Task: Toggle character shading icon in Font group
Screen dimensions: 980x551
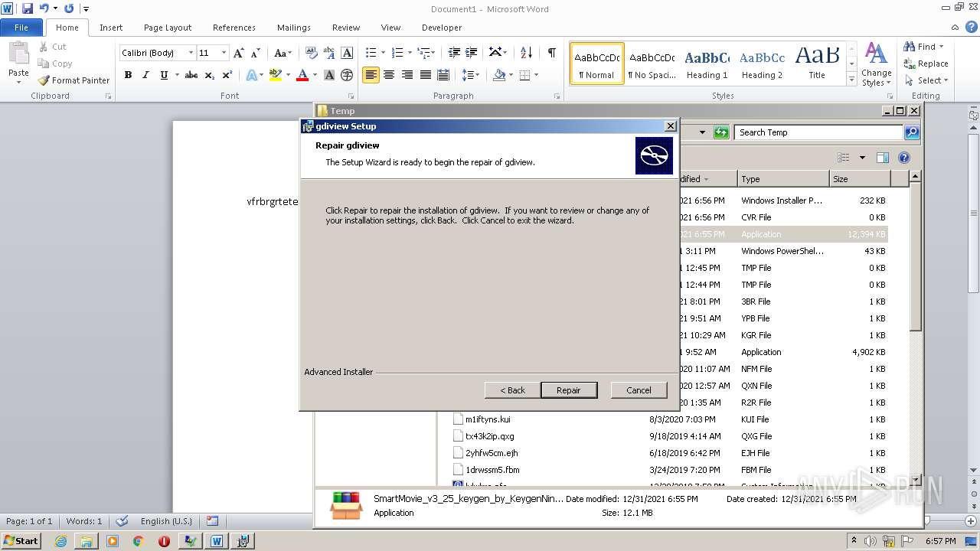Action: (x=329, y=75)
